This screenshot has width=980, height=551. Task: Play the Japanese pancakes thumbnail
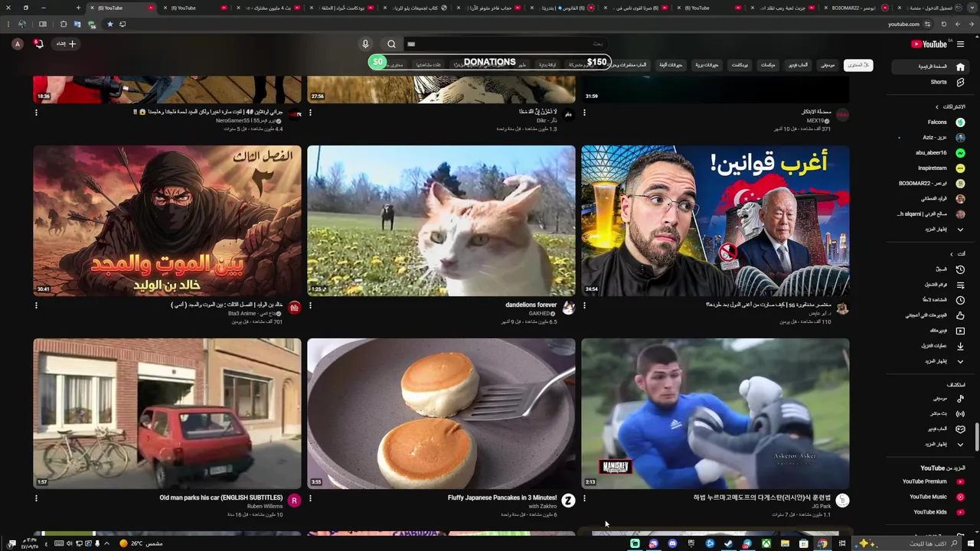coord(441,413)
